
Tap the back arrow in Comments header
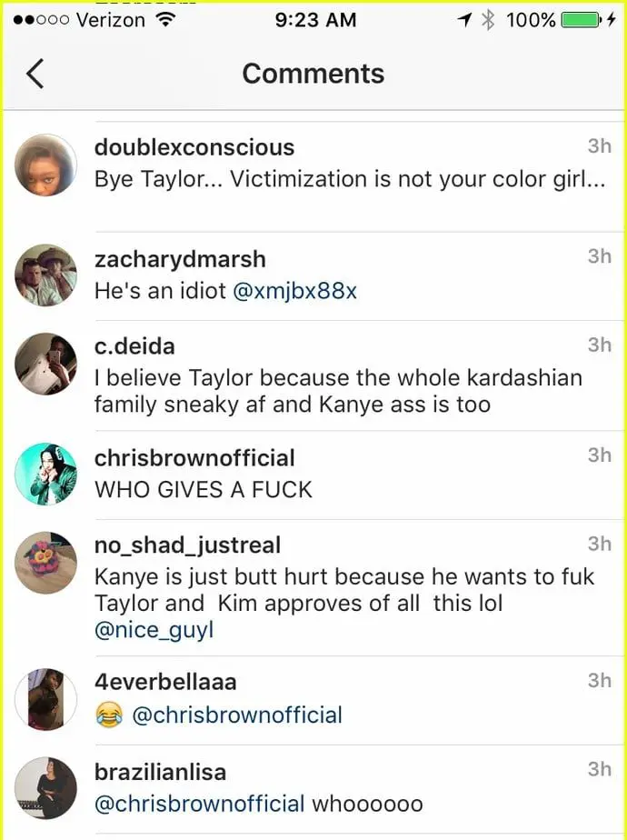(35, 74)
